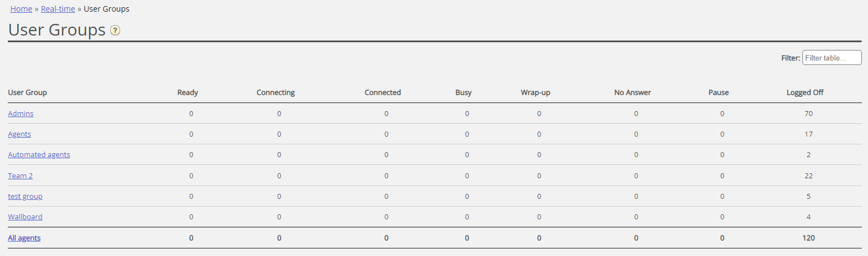Sort by Busy column header
This screenshot has width=868, height=256.
463,92
